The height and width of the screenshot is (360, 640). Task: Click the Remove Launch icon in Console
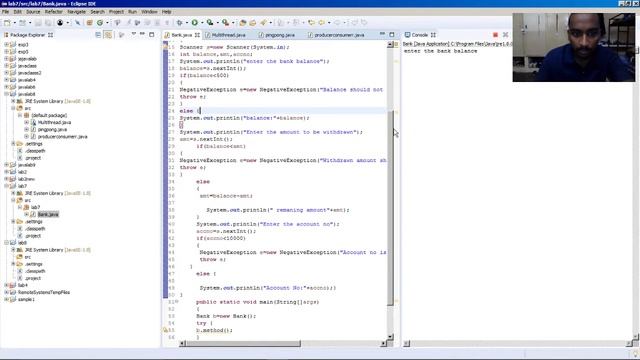pyautogui.click(x=505, y=35)
